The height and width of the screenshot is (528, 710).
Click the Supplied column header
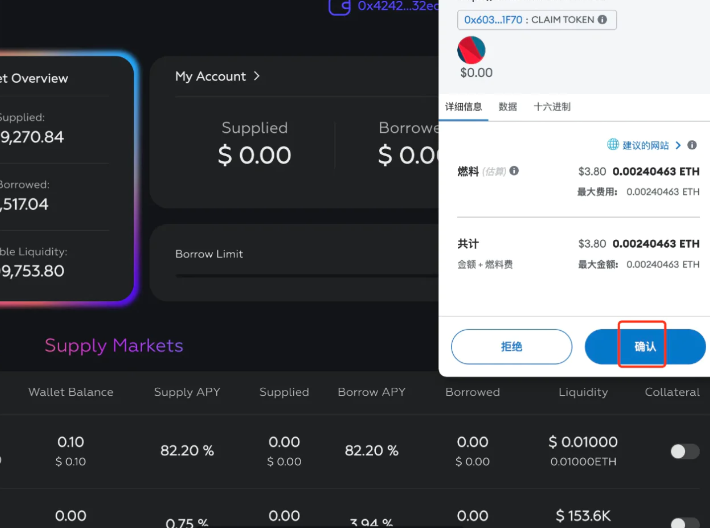(284, 392)
